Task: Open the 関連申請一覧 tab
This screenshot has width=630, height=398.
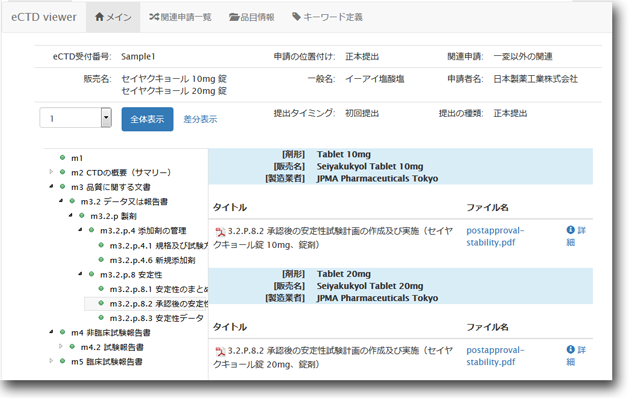Action: click(x=180, y=17)
